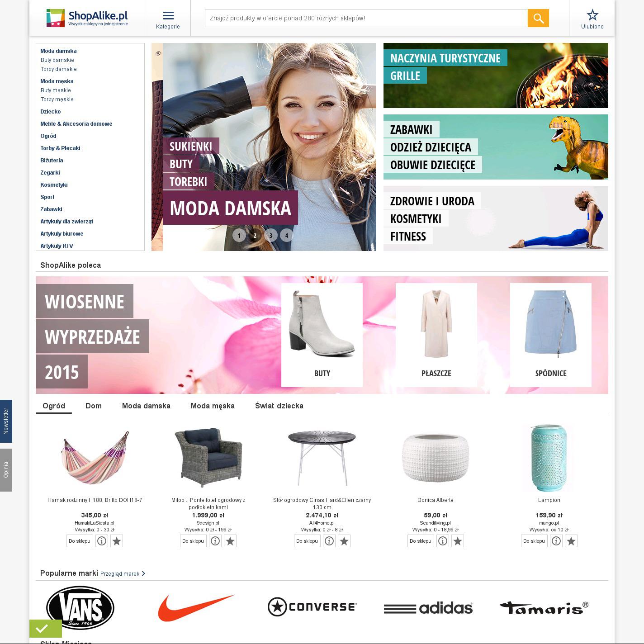Click MODA DAMSKA banner heading

(231, 208)
